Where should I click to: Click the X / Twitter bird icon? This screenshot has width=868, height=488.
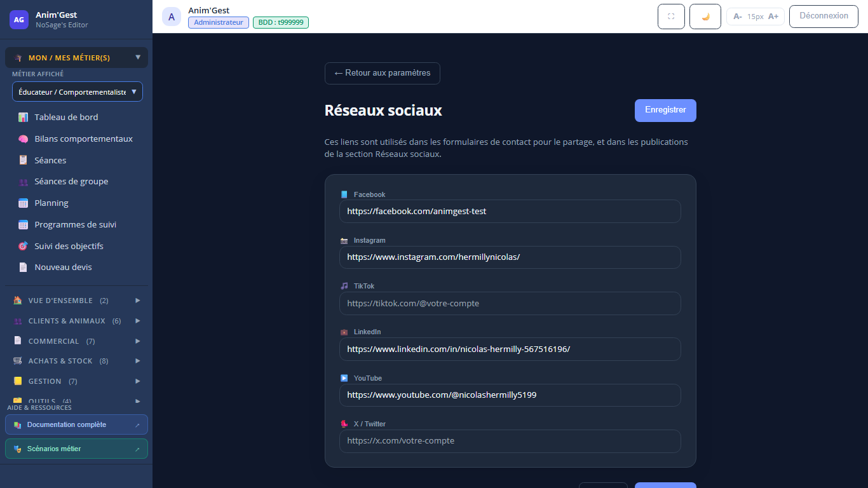(x=344, y=424)
